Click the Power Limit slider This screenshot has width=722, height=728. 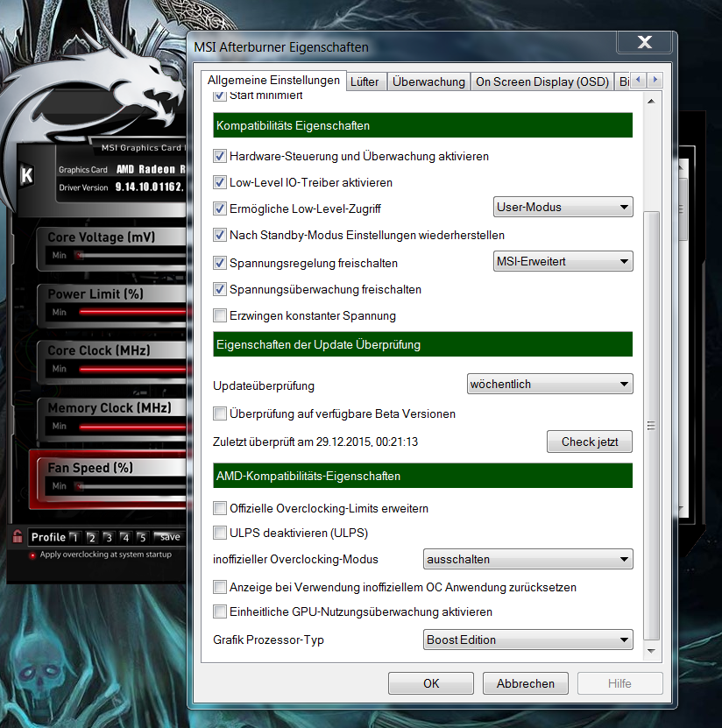131,312
